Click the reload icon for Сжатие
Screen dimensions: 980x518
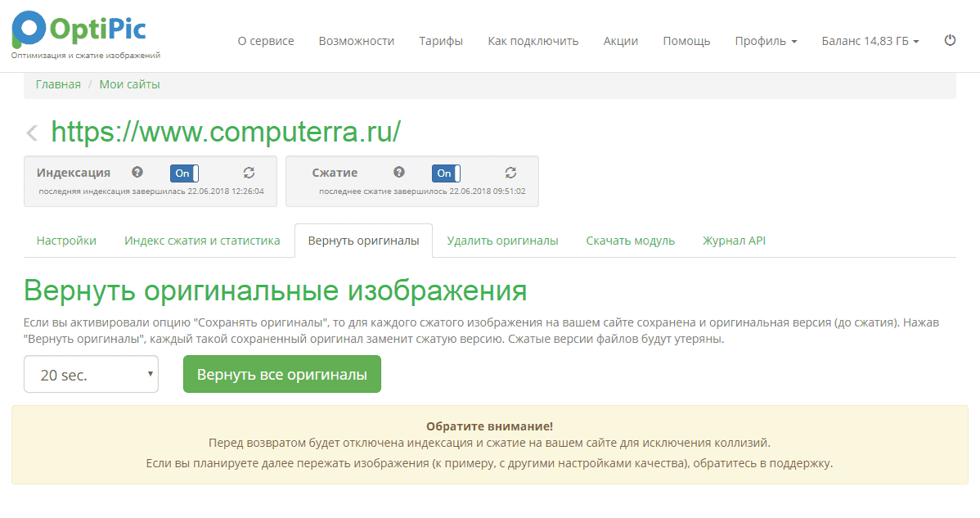(x=511, y=173)
